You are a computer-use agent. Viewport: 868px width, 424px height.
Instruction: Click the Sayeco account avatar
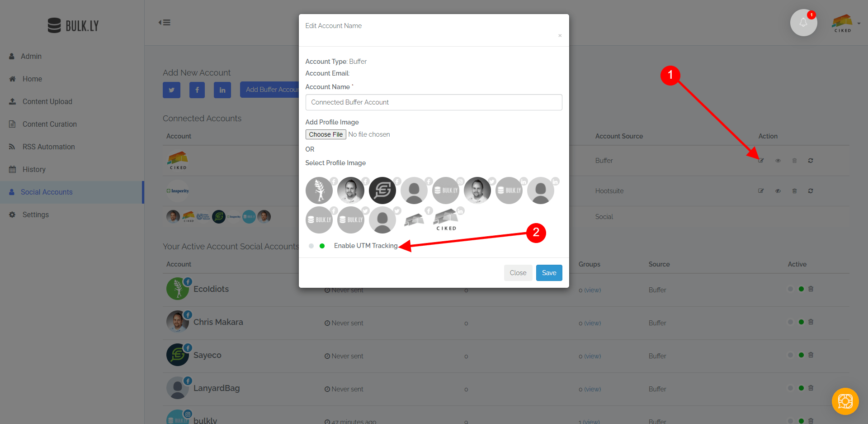click(x=178, y=355)
